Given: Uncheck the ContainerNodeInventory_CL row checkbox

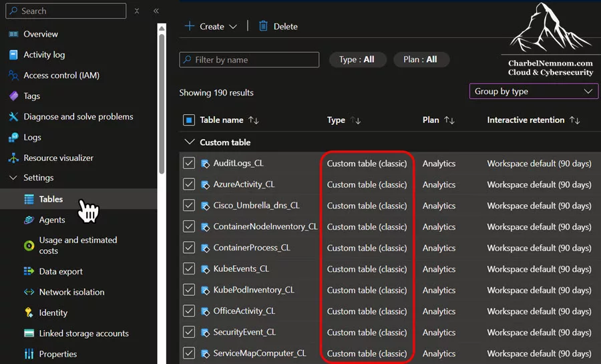Looking at the screenshot, I should click(189, 226).
